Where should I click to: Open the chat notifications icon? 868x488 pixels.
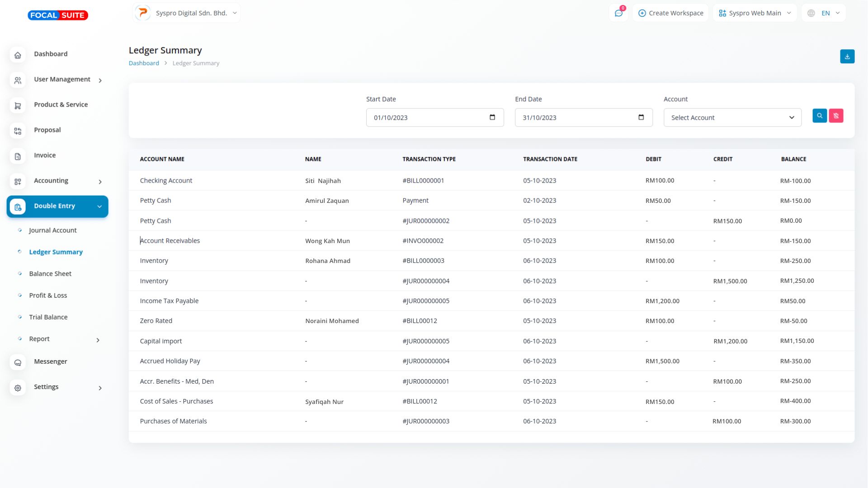tap(618, 13)
